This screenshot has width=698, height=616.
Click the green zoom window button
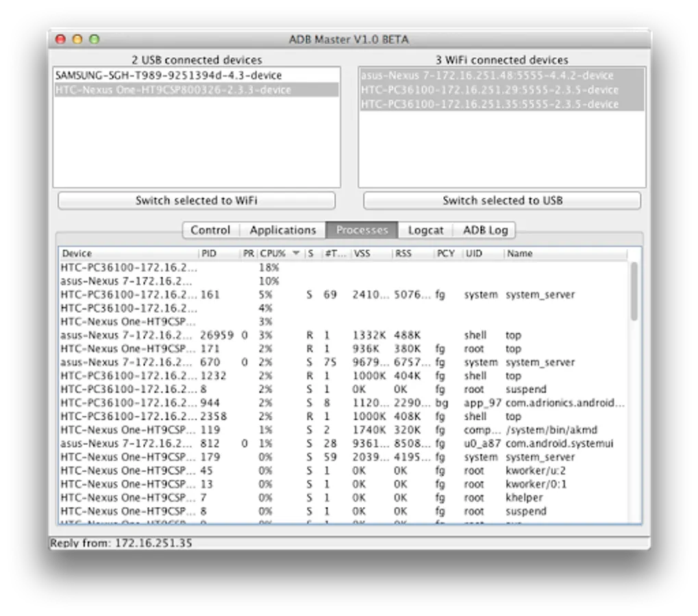pyautogui.click(x=95, y=39)
